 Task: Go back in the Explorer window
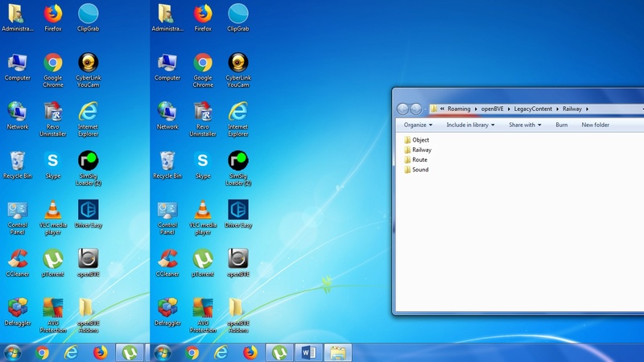point(402,109)
